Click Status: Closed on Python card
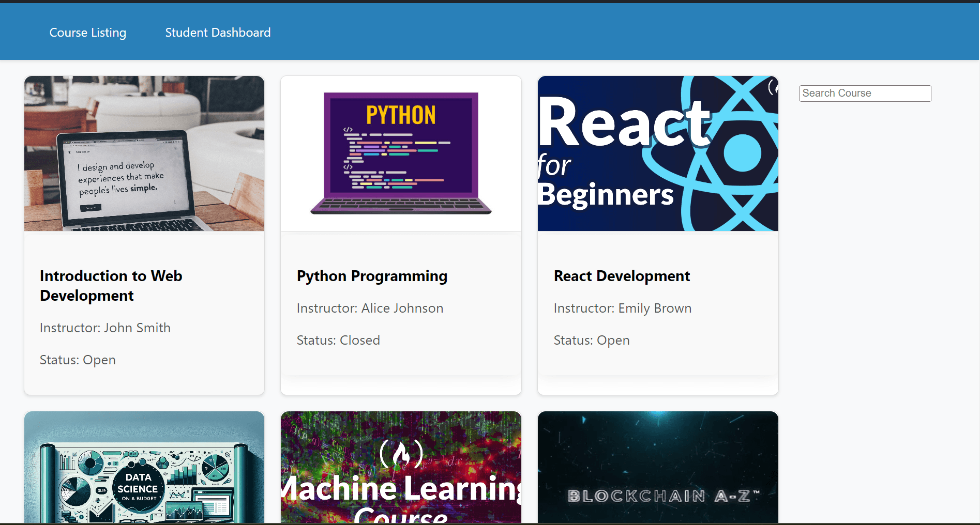The height and width of the screenshot is (525, 980). 338,340
